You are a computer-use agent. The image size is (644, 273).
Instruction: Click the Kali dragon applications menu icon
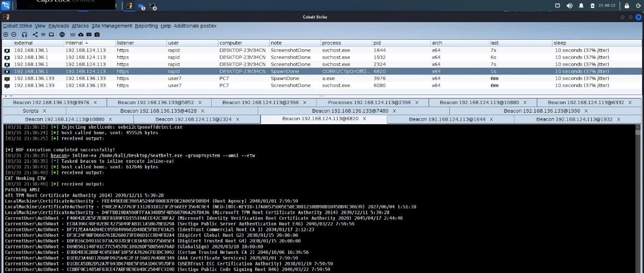pos(6,6)
